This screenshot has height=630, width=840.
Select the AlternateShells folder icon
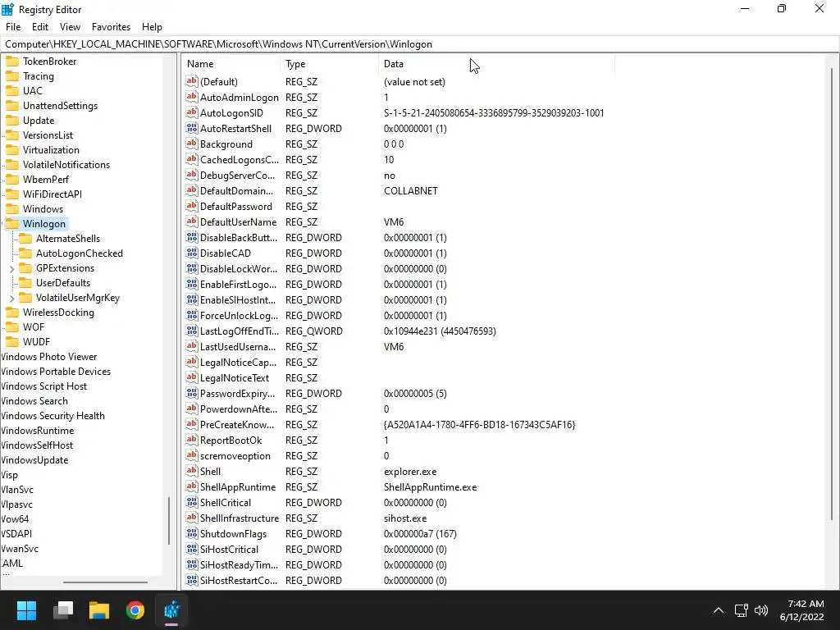(25, 239)
